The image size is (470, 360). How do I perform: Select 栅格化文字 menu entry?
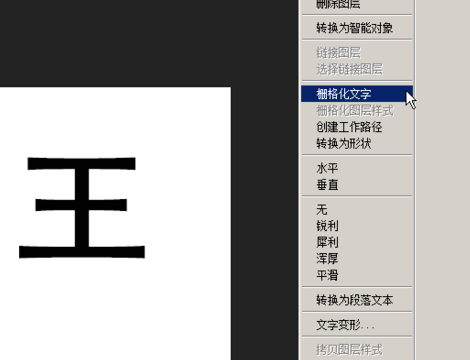(357, 94)
